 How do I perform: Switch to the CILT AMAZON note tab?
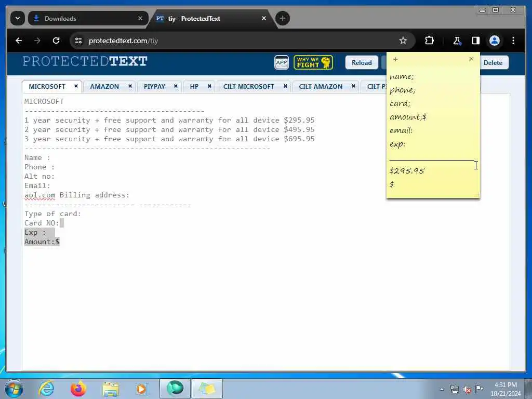(321, 87)
